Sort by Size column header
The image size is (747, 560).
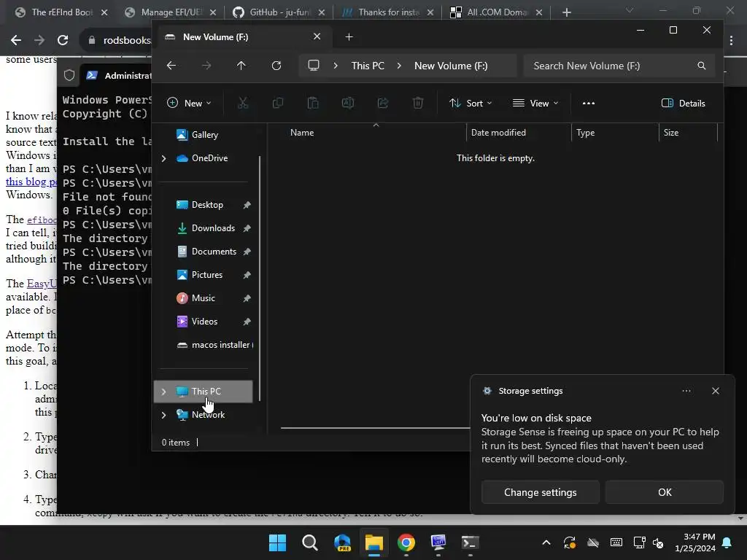click(671, 133)
